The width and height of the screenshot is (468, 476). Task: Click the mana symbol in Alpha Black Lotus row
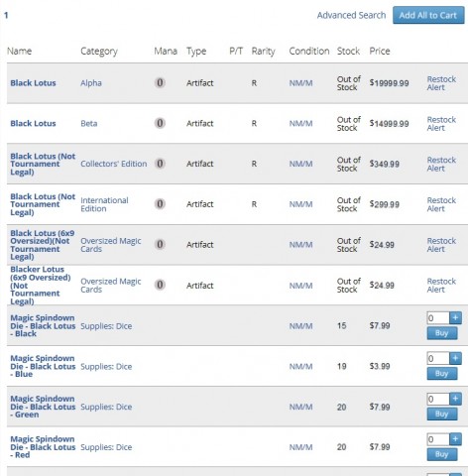[160, 82]
